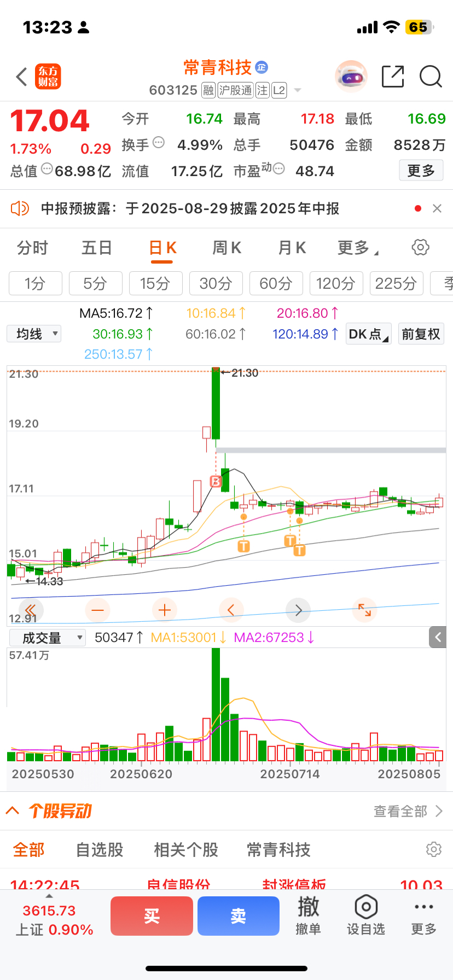The height and width of the screenshot is (980, 453).
Task: Move chart left with orange arrow
Action: coord(231,610)
